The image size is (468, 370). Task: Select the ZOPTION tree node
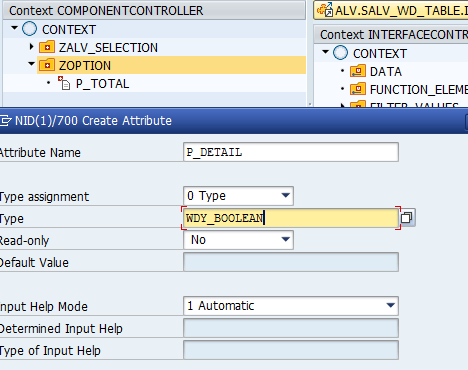tap(85, 66)
